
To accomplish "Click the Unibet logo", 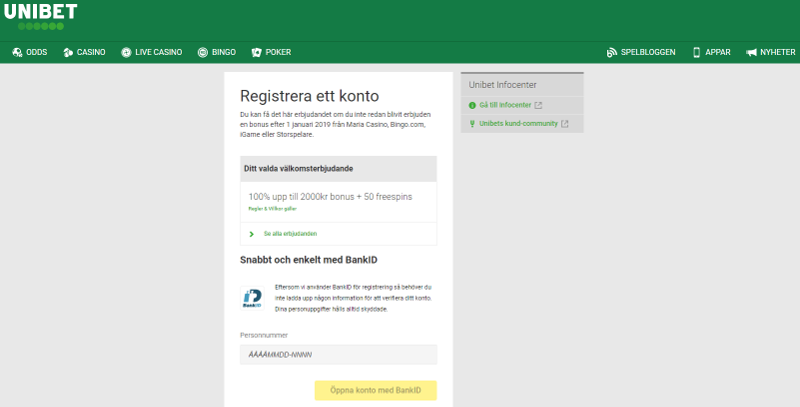I will (41, 16).
